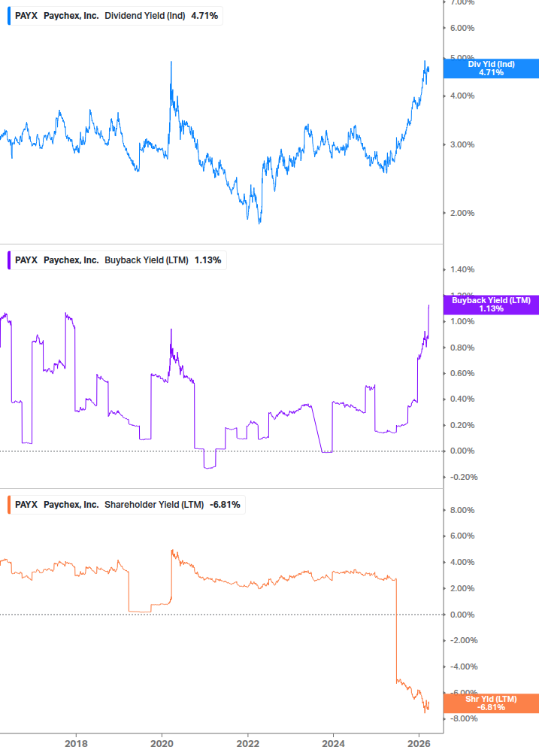Click the 2024 label on time axis
This screenshot has height=756, width=539.
(333, 743)
